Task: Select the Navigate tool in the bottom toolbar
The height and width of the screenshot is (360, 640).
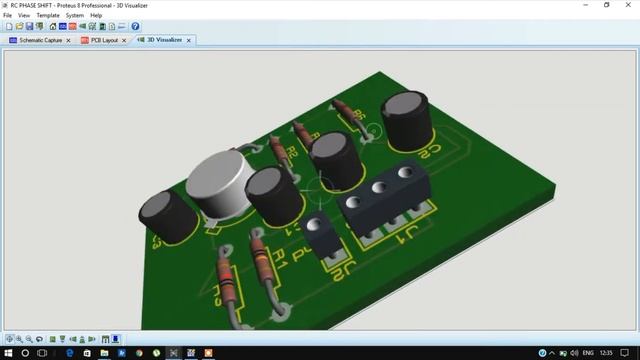Action: 9,339
